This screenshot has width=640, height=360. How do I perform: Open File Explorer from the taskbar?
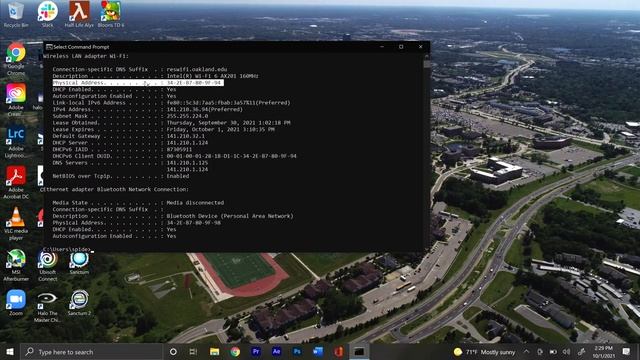[x=214, y=351]
